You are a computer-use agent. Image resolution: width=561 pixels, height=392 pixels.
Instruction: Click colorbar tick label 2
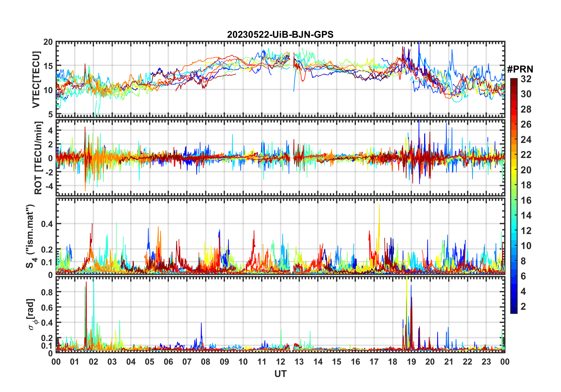523,307
